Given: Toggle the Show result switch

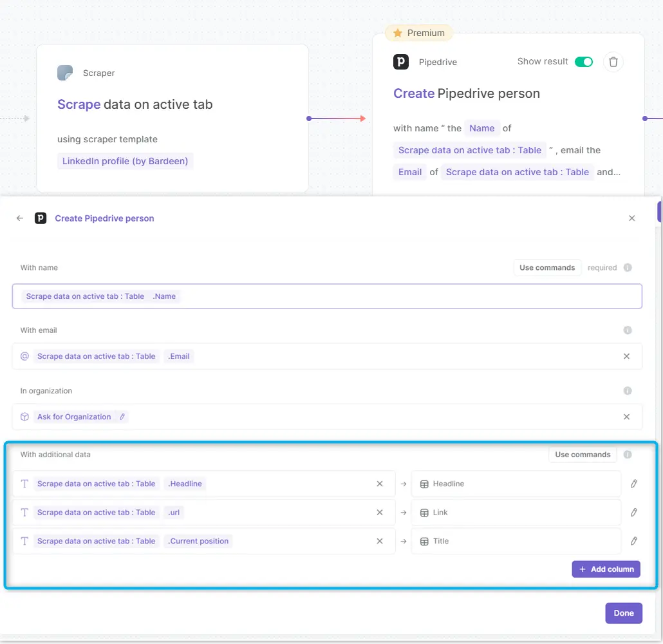Looking at the screenshot, I should [584, 62].
